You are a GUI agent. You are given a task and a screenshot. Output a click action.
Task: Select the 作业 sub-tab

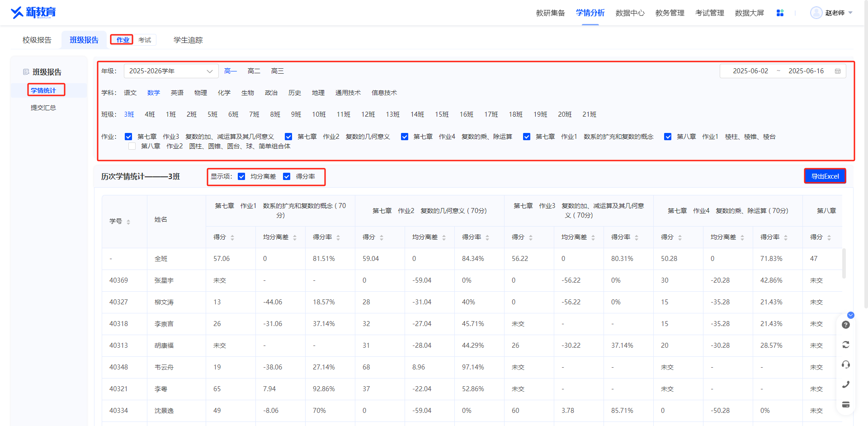point(123,40)
